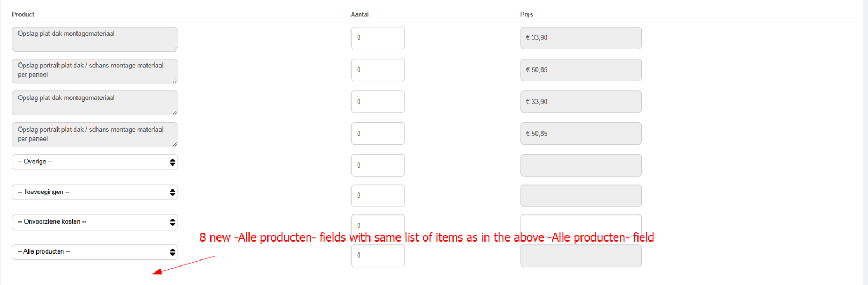
Task: Click first 'Opslag plat dak montagemateriaal' text area
Action: [94, 39]
